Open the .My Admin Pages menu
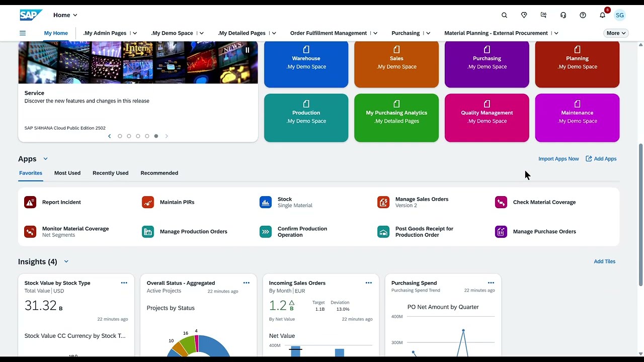644x362 pixels. tap(105, 33)
